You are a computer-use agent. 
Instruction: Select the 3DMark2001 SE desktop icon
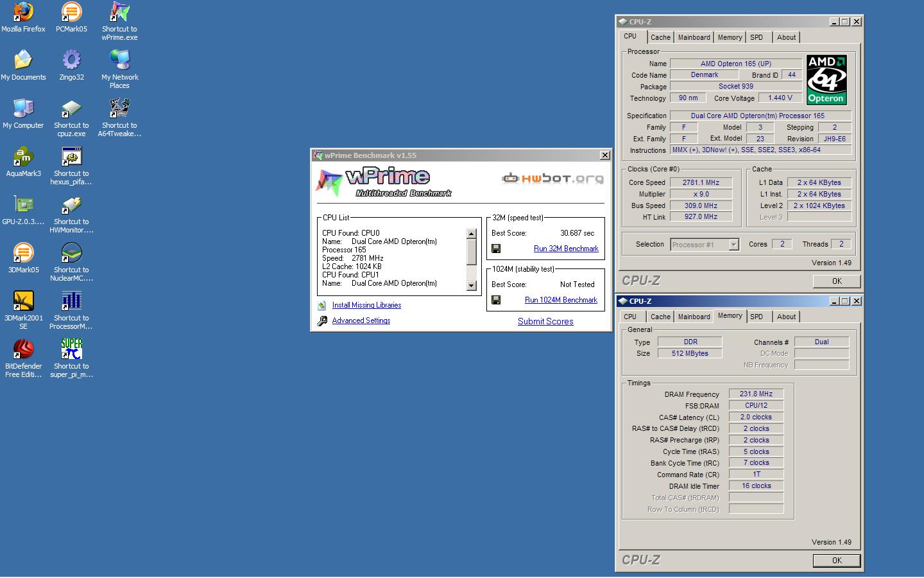click(x=23, y=301)
